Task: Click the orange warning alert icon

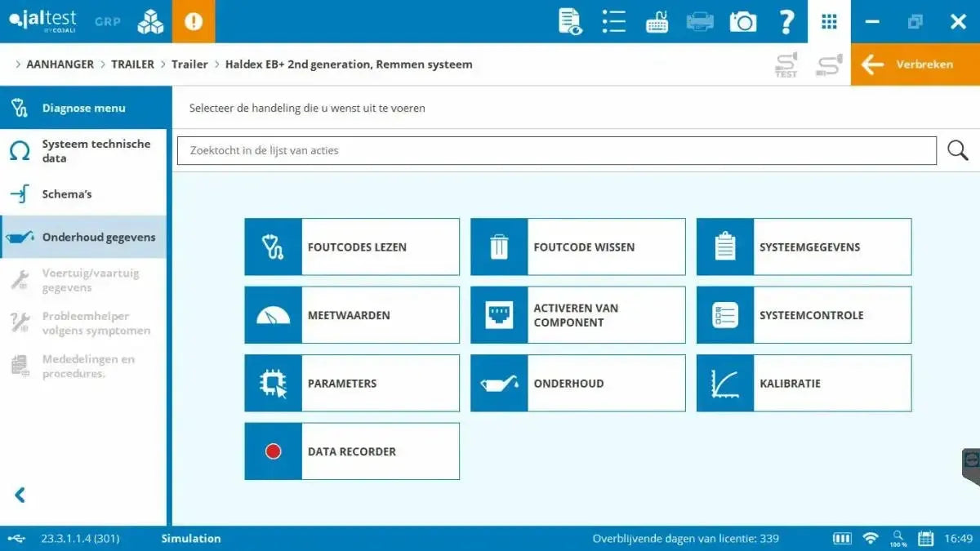Action: click(x=194, y=21)
